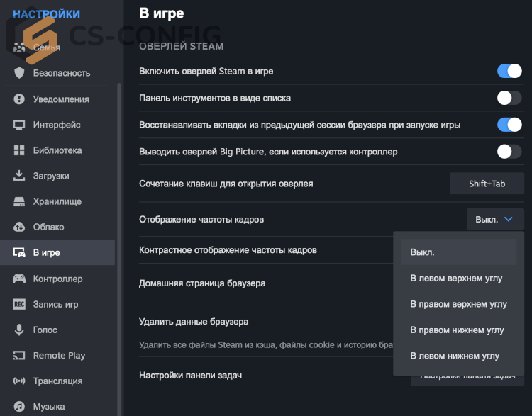Image resolution: width=532 pixels, height=416 pixels.
Task: Click the exclamation icon for Уведомления
Action: [x=19, y=99]
